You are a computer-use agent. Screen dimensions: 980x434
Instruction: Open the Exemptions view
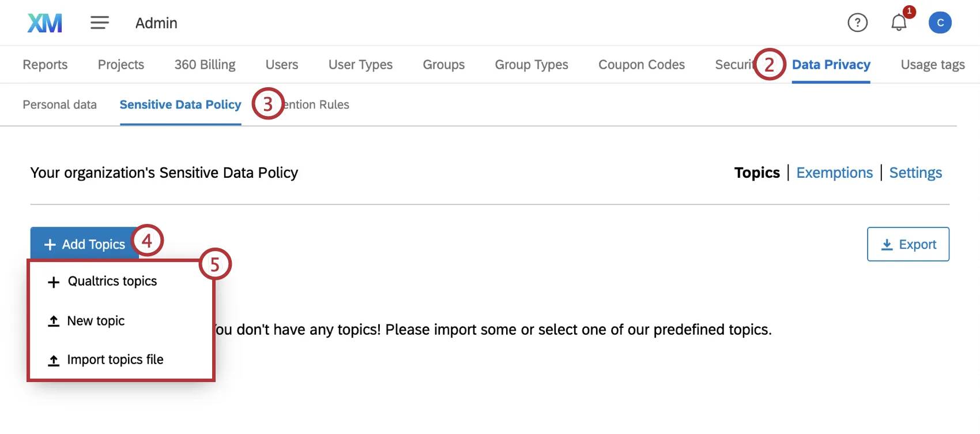pos(834,173)
